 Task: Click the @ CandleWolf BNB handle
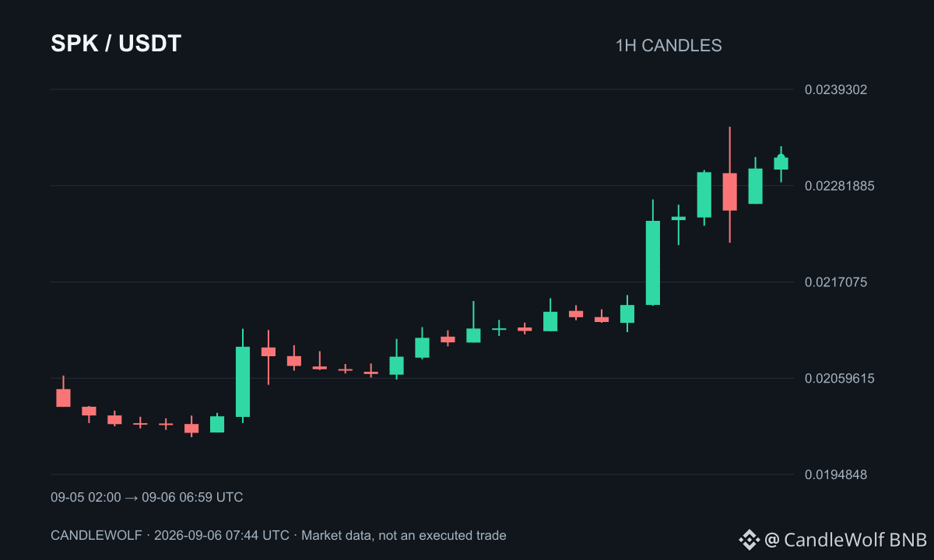pyautogui.click(x=845, y=539)
